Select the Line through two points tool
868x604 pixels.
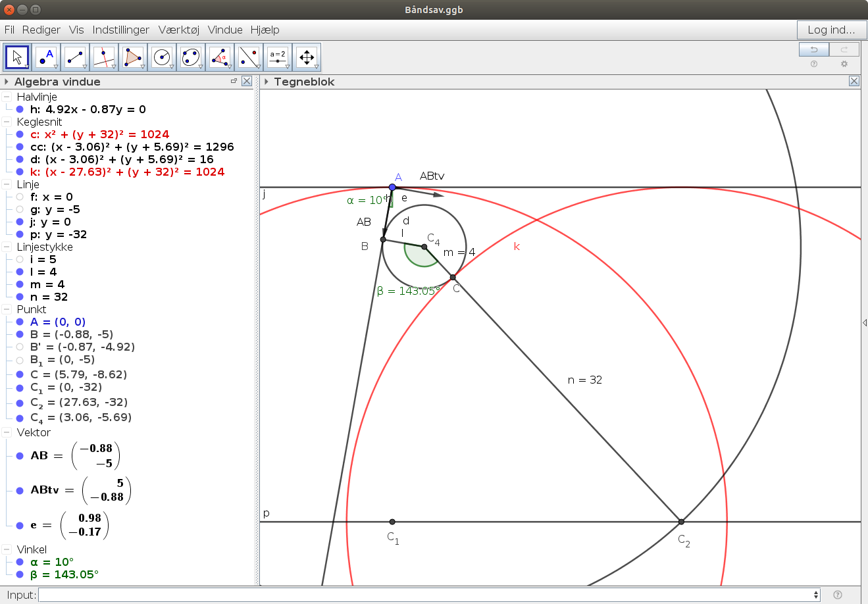[x=75, y=58]
